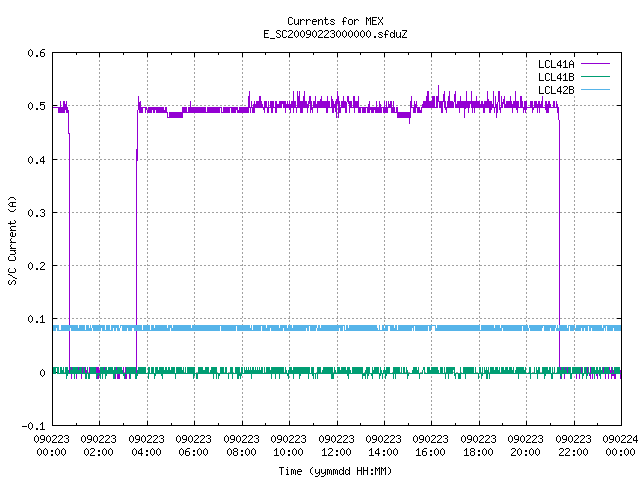Click the LCL41B legend label
The width and height of the screenshot is (640, 480).
(556, 77)
